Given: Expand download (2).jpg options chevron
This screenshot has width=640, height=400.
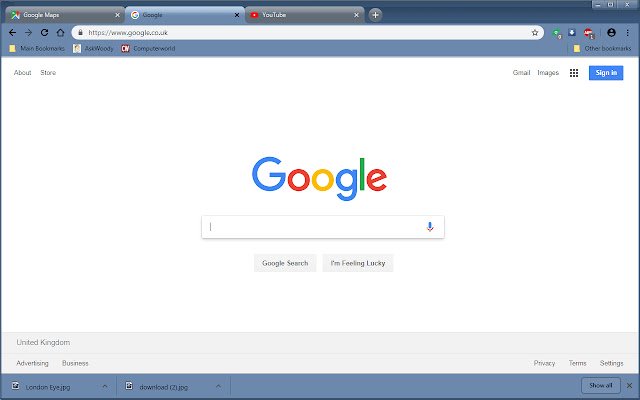Looking at the screenshot, I should (x=218, y=386).
